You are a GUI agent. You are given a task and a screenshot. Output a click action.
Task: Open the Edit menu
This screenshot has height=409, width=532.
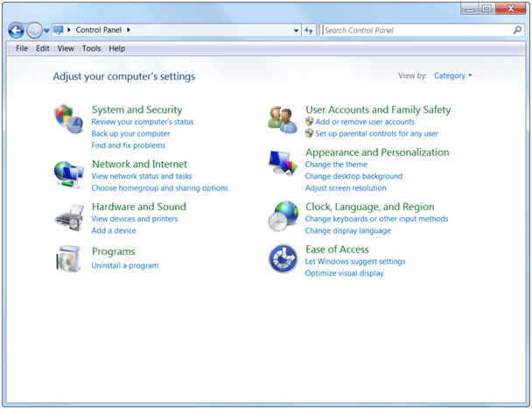pyautogui.click(x=43, y=48)
